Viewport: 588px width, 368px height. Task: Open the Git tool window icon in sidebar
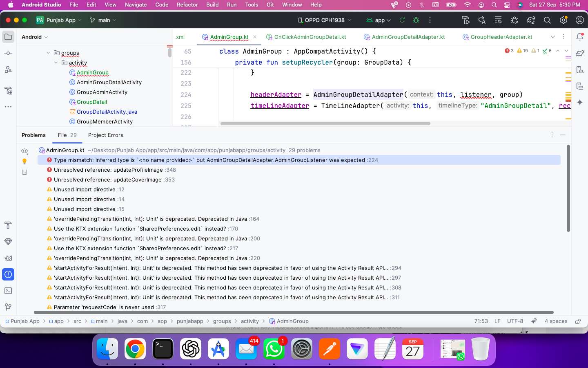[8, 307]
